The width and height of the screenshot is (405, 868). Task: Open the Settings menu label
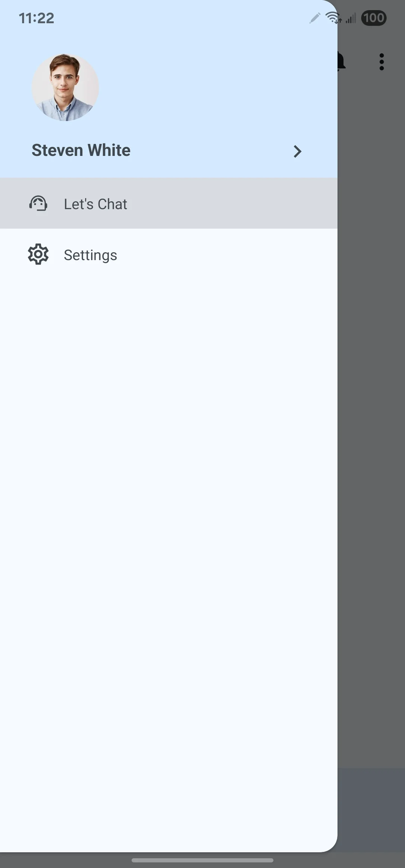[x=90, y=255]
